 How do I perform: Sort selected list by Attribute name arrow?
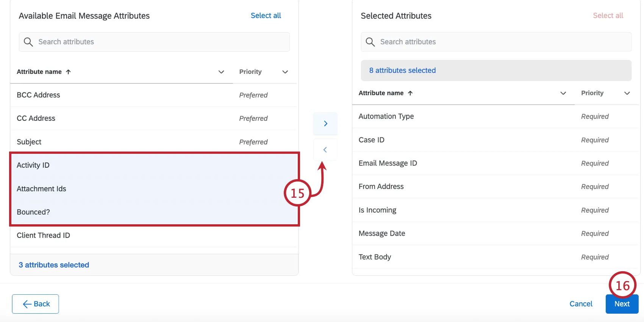[410, 93]
